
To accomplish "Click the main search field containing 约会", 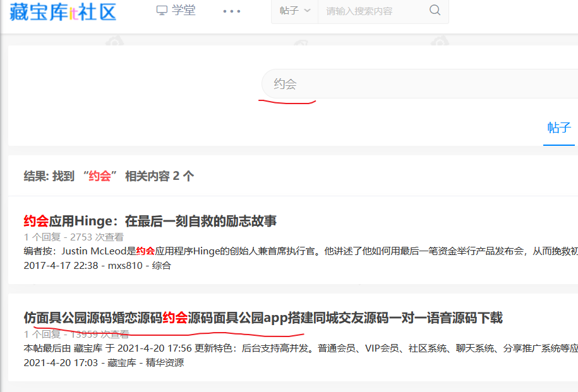I will tap(417, 84).
